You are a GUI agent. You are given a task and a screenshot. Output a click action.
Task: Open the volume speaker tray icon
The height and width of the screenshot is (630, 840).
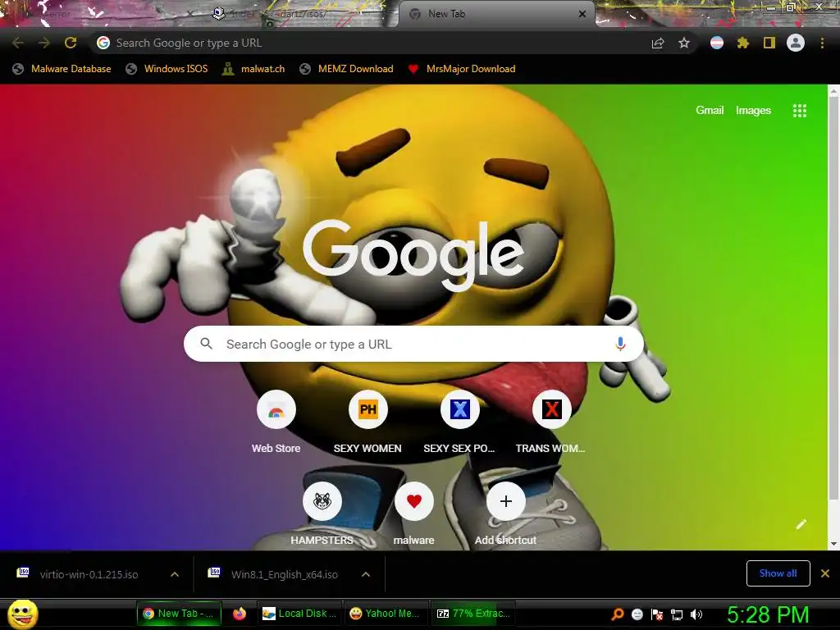696,614
